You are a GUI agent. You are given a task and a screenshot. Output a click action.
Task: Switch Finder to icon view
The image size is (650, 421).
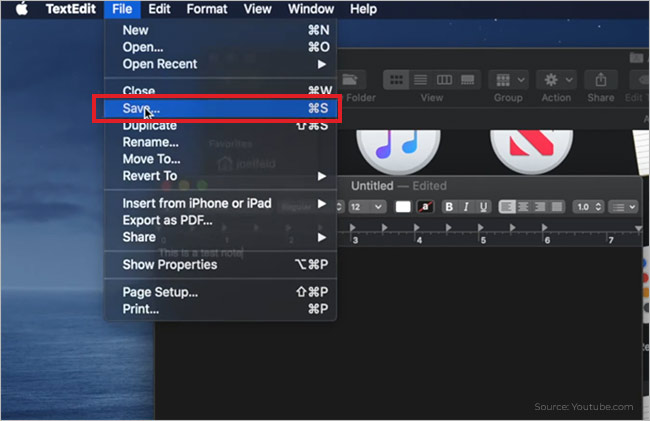396,80
